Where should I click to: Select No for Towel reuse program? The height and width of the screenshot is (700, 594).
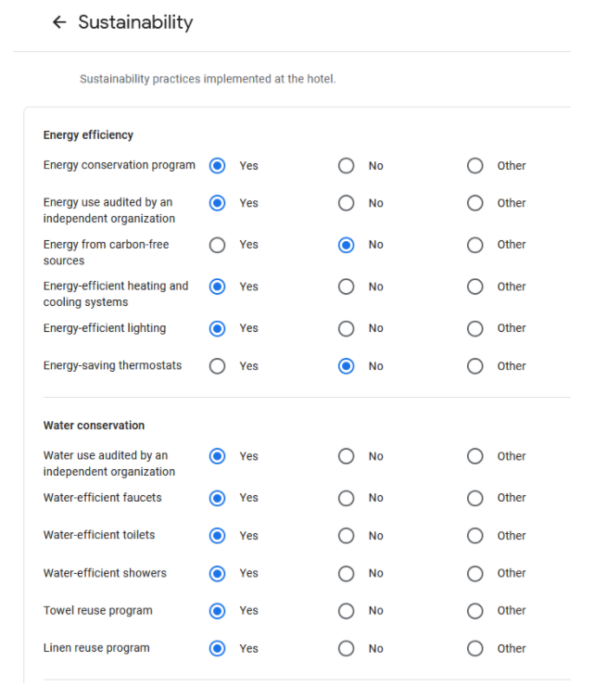pos(346,611)
